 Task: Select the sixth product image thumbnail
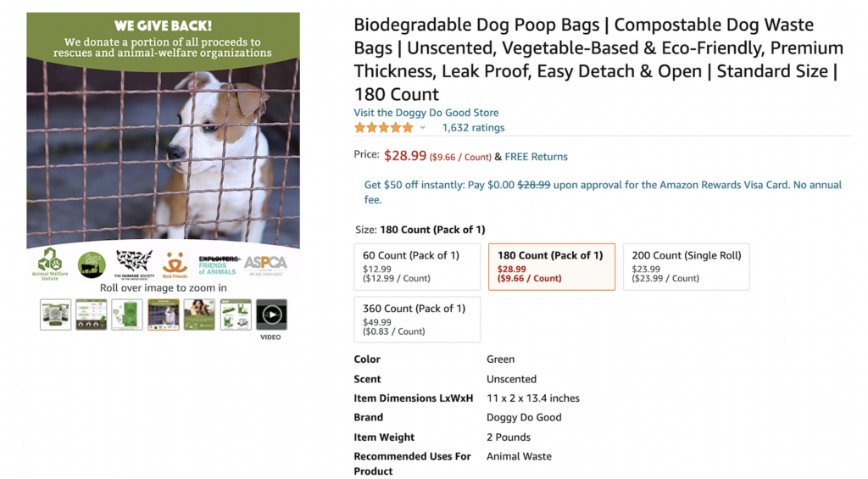click(x=236, y=315)
